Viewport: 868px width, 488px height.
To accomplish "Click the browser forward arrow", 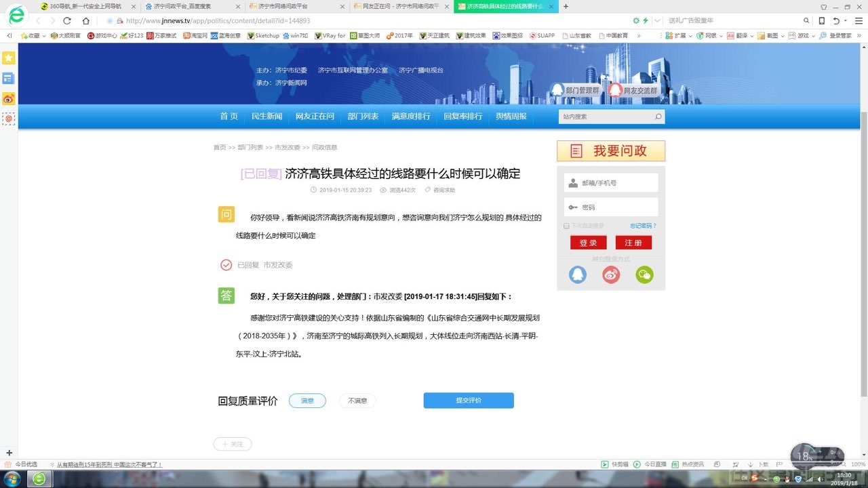I will [53, 20].
